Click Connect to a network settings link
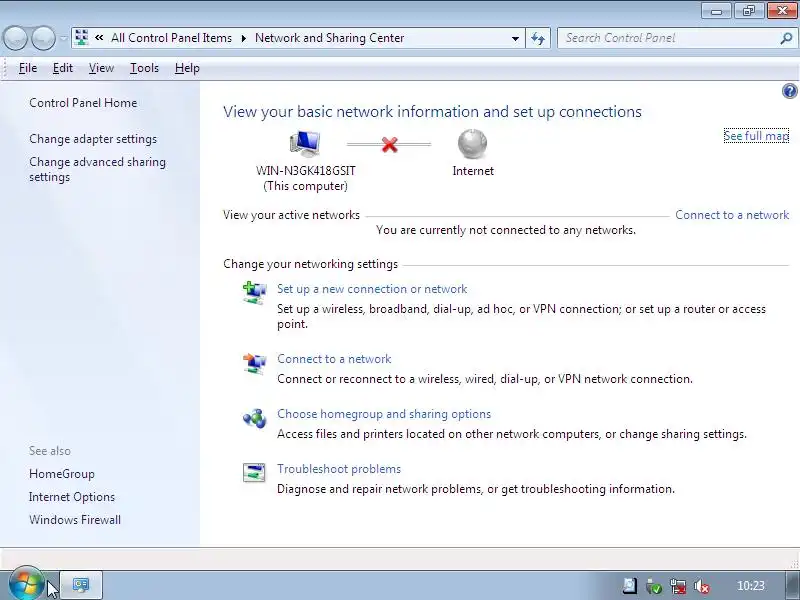This screenshot has width=800, height=600. pos(334,359)
